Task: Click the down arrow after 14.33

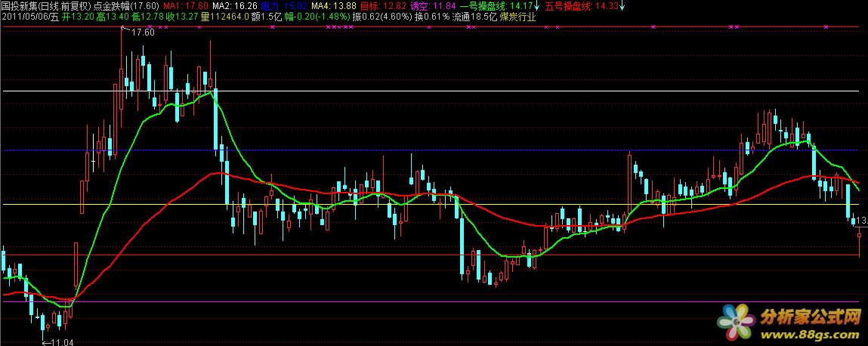Action: [x=622, y=7]
